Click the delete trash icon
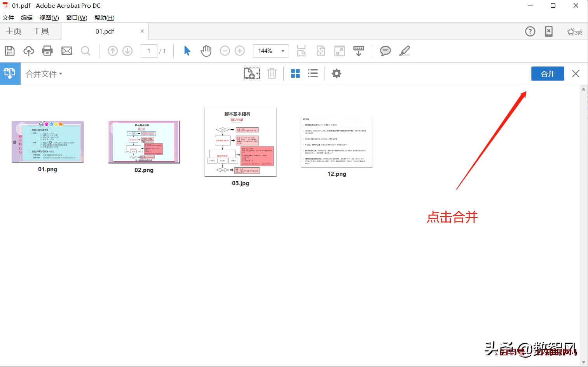 click(272, 73)
